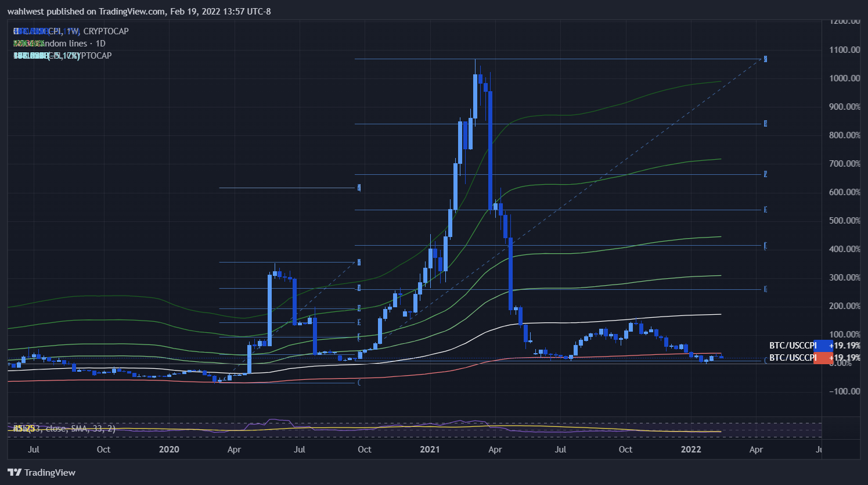Viewport: 868px width, 485px height.
Task: Click the 800.00% price axis label
Action: point(845,135)
